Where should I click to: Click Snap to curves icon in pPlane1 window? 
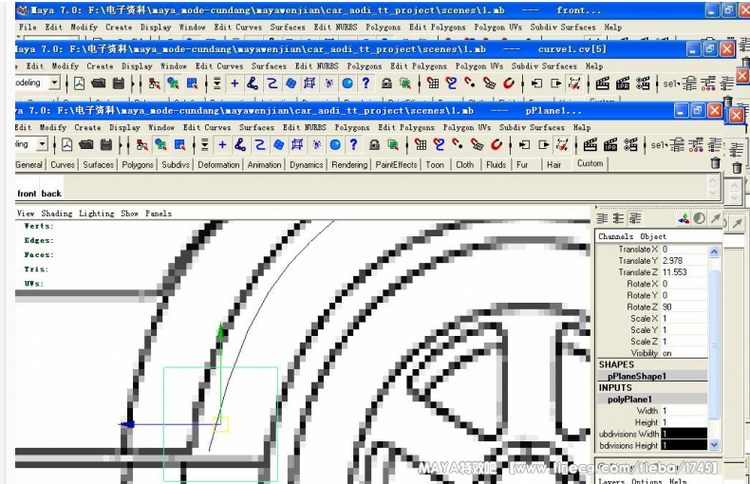439,144
